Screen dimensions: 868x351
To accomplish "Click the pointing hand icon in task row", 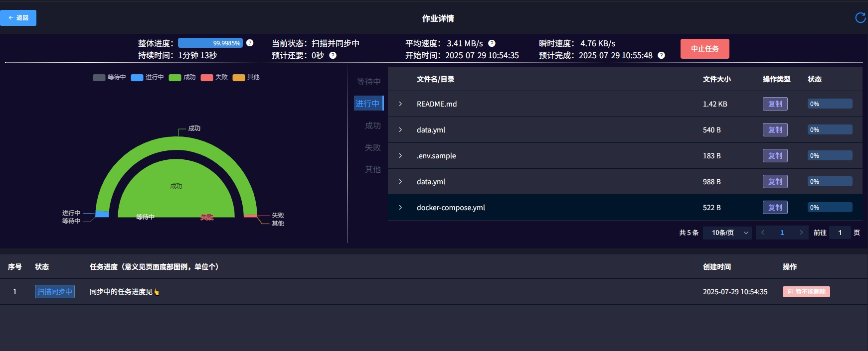I will (x=157, y=292).
